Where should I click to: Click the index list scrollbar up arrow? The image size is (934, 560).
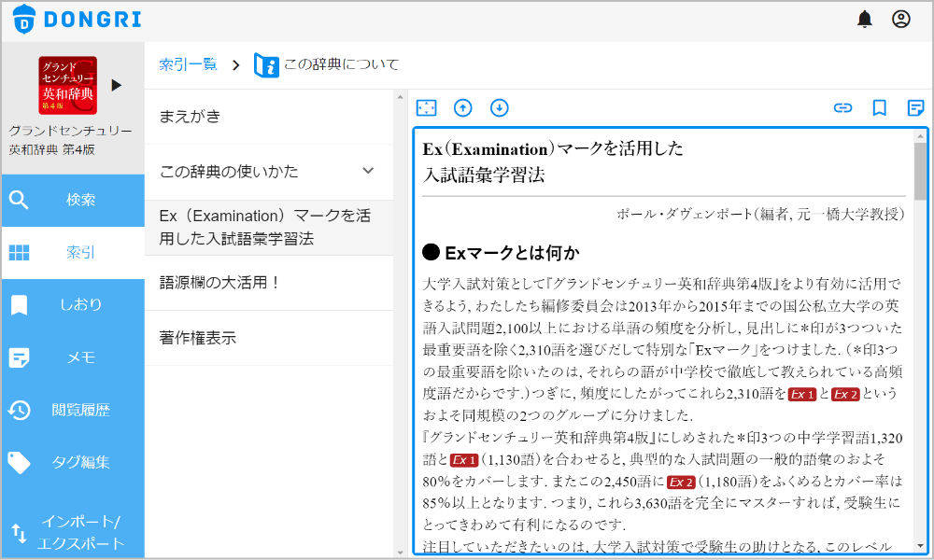click(x=401, y=96)
